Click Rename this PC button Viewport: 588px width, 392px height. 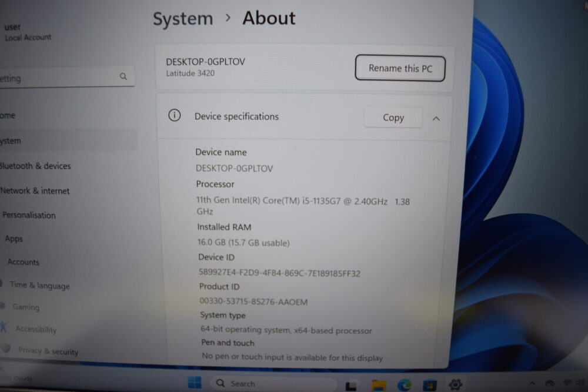point(400,68)
